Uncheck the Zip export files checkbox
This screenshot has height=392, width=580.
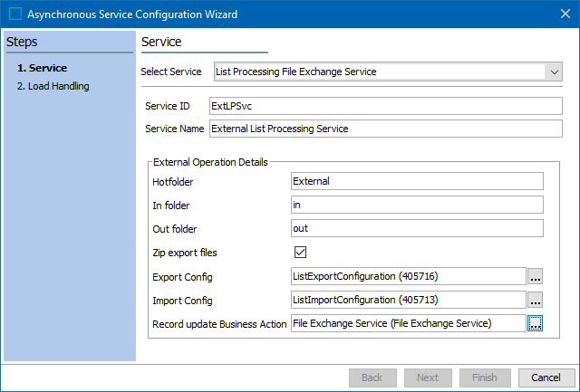301,253
